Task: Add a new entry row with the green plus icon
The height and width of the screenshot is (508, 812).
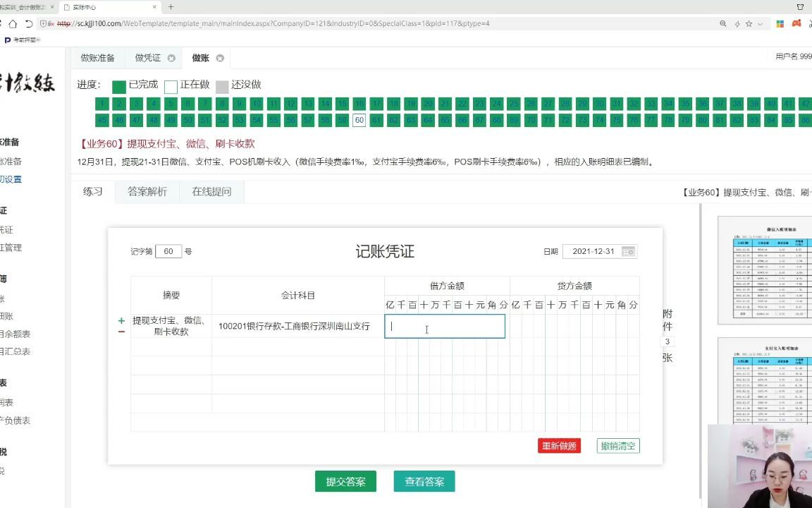Action: (x=121, y=319)
